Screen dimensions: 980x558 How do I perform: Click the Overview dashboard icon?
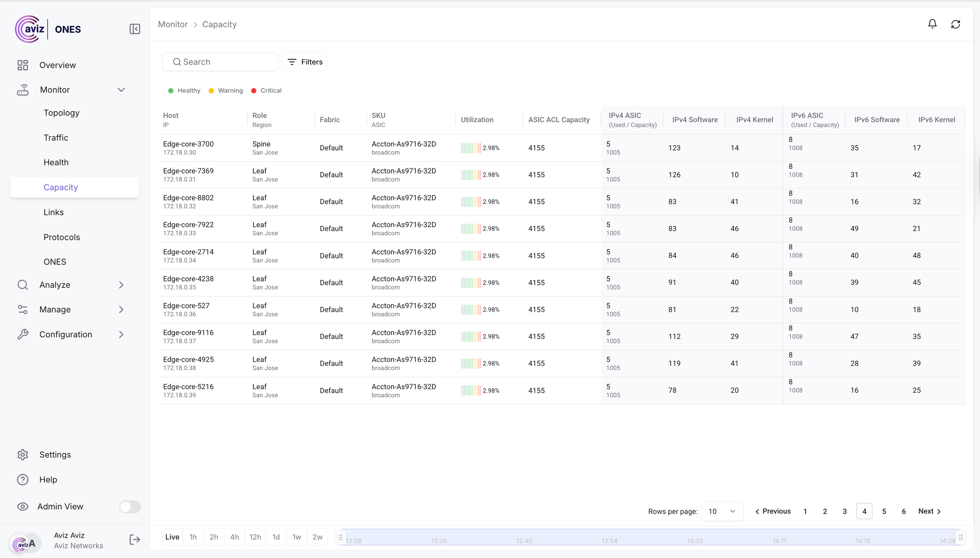[x=23, y=65]
